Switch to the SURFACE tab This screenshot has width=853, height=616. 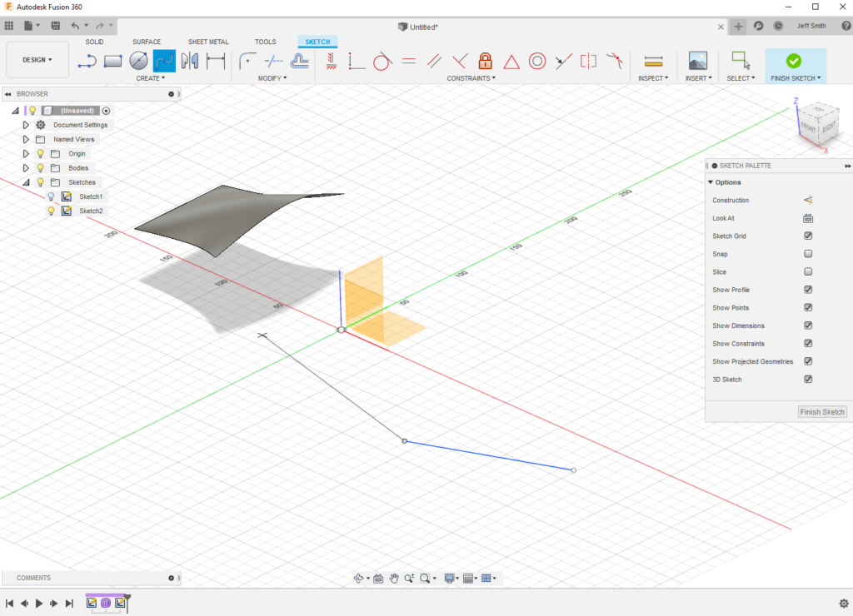point(147,42)
